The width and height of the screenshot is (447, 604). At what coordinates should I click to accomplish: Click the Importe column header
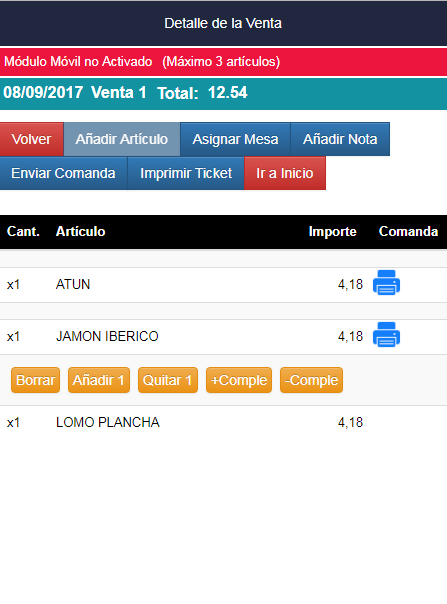[x=332, y=232]
